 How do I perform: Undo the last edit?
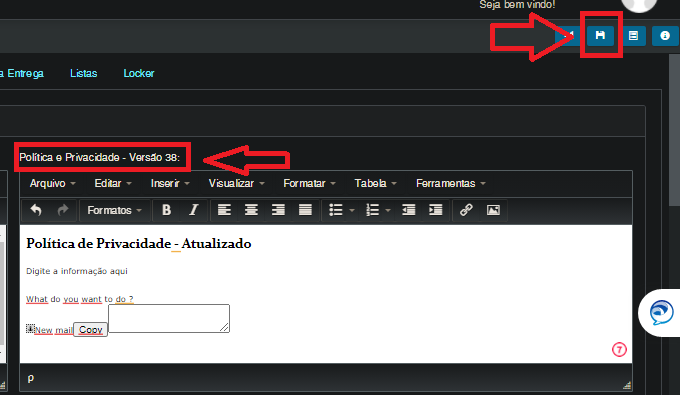36,210
